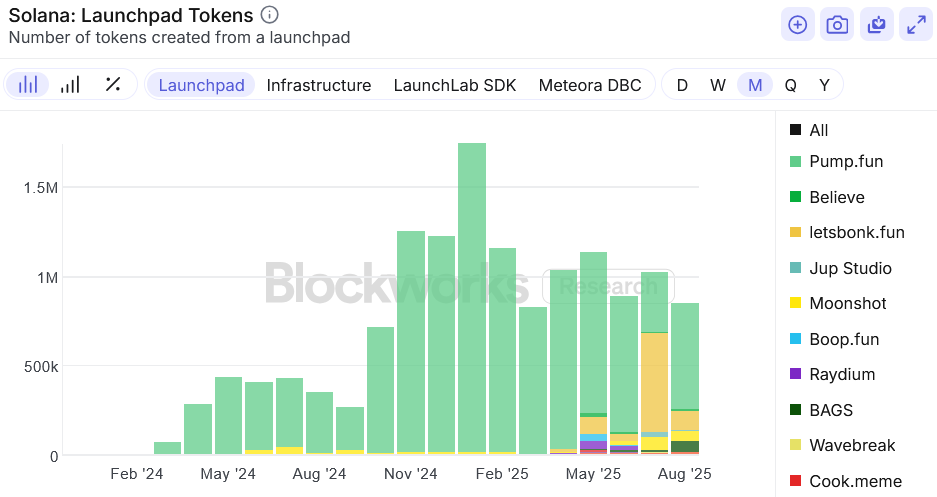Toggle Wavebreak series in legend

(x=843, y=446)
